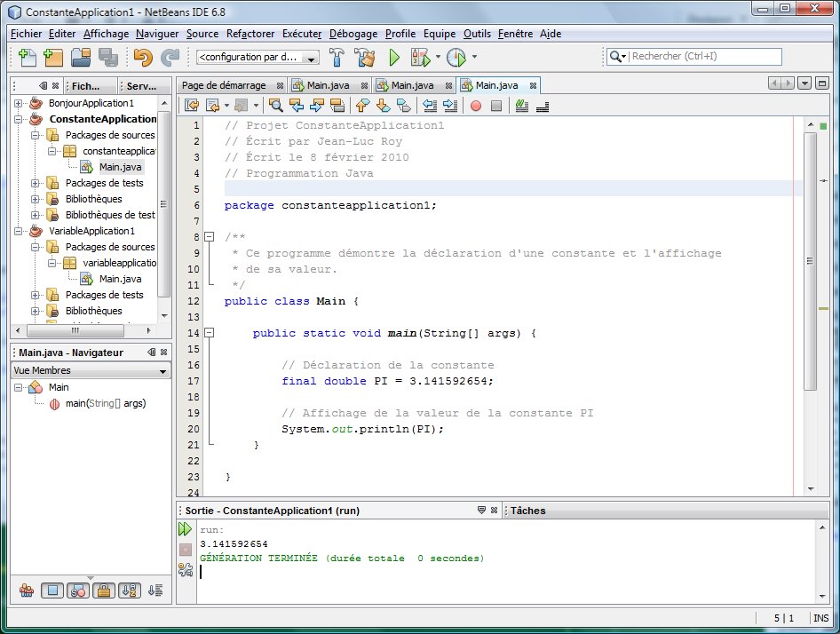Toggle the show static members filter in the Navigateur

(x=78, y=590)
